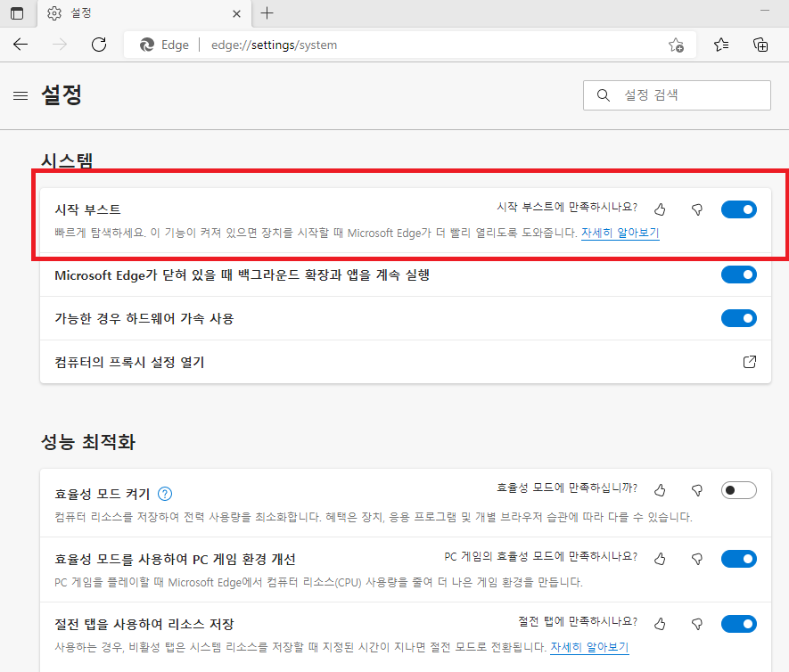Select the 설정 browser tab
The width and height of the screenshot is (789, 672).
click(x=144, y=13)
